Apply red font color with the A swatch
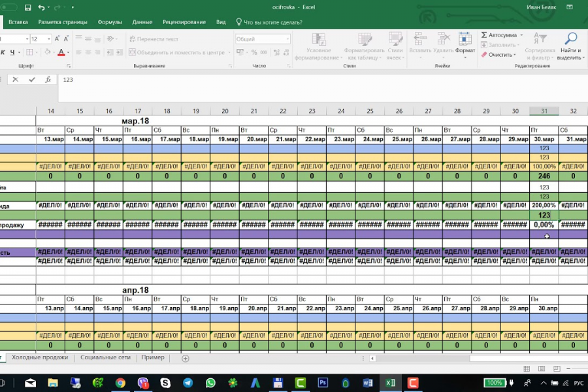Viewport: 588px width, 392px height. tap(61, 52)
